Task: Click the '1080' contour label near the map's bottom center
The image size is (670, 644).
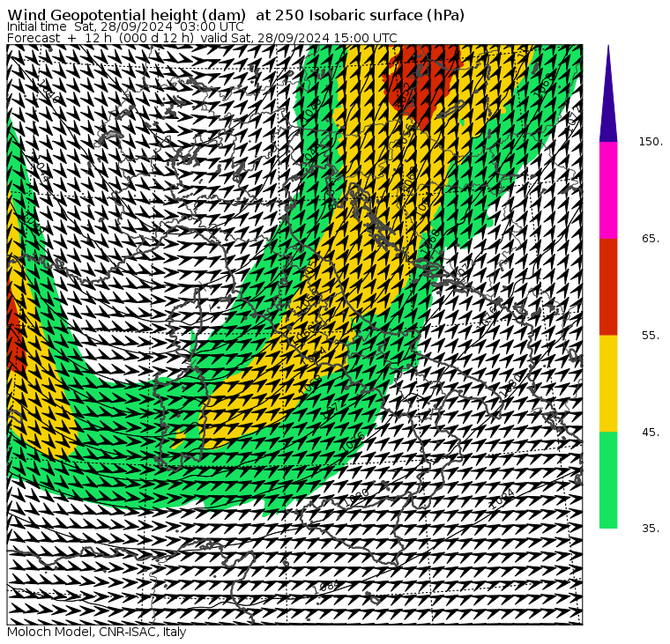Action: 356,497
